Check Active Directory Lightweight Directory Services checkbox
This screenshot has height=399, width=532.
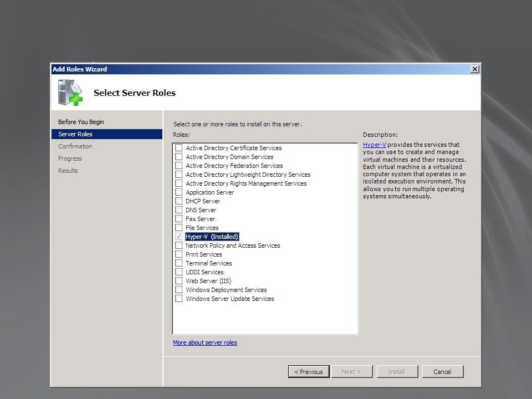pyautogui.click(x=179, y=175)
